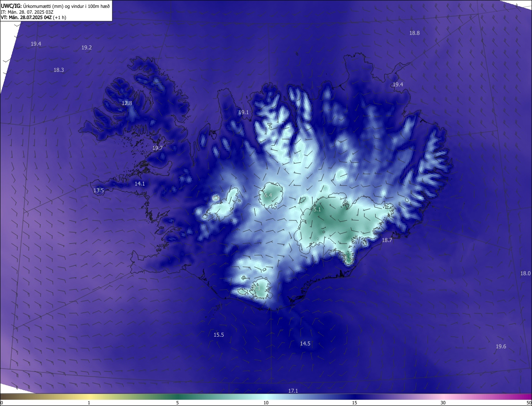Click the 19.7 value label
This screenshot has height=406, width=532.
(x=158, y=148)
